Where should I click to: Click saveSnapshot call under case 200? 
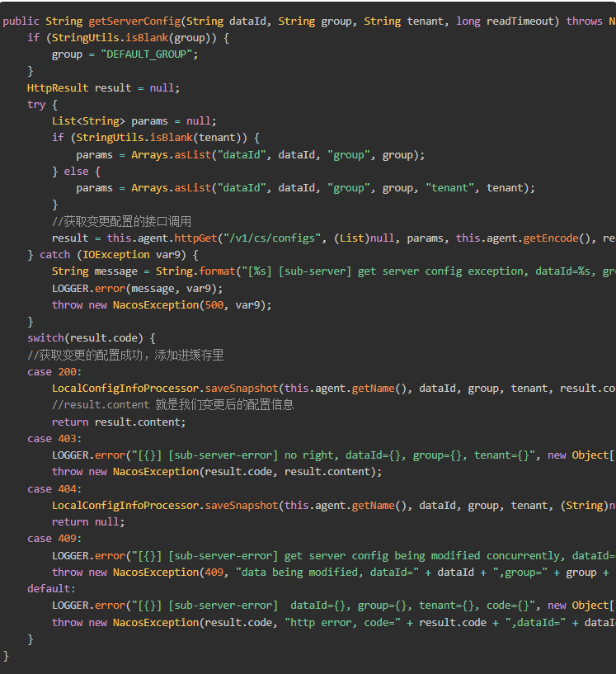242,389
